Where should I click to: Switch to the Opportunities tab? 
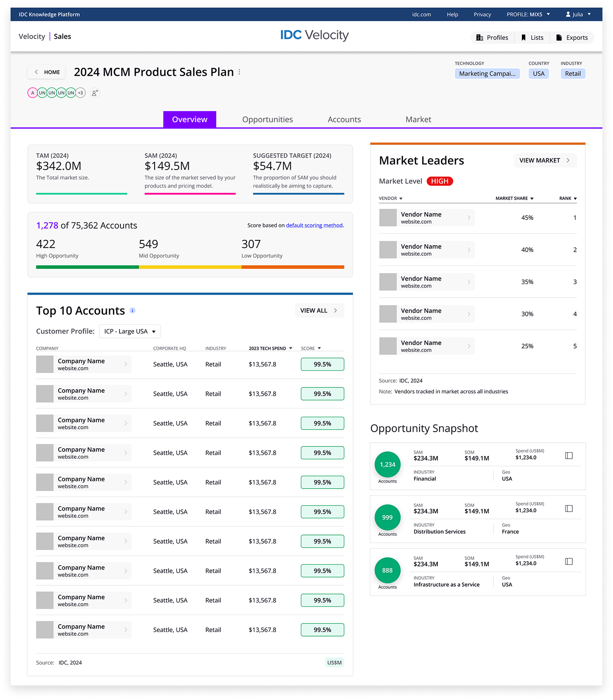pos(268,120)
